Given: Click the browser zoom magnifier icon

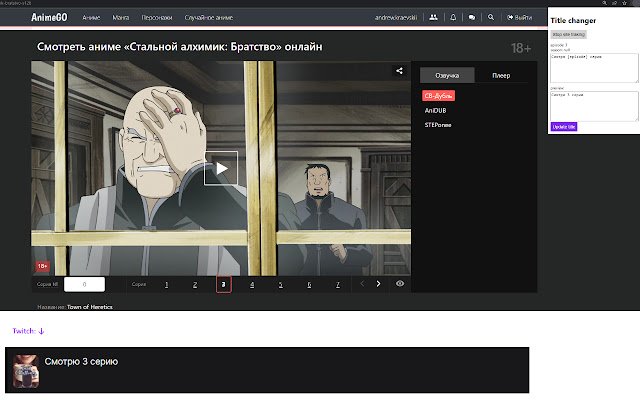Looking at the screenshot, I should coord(604,3).
